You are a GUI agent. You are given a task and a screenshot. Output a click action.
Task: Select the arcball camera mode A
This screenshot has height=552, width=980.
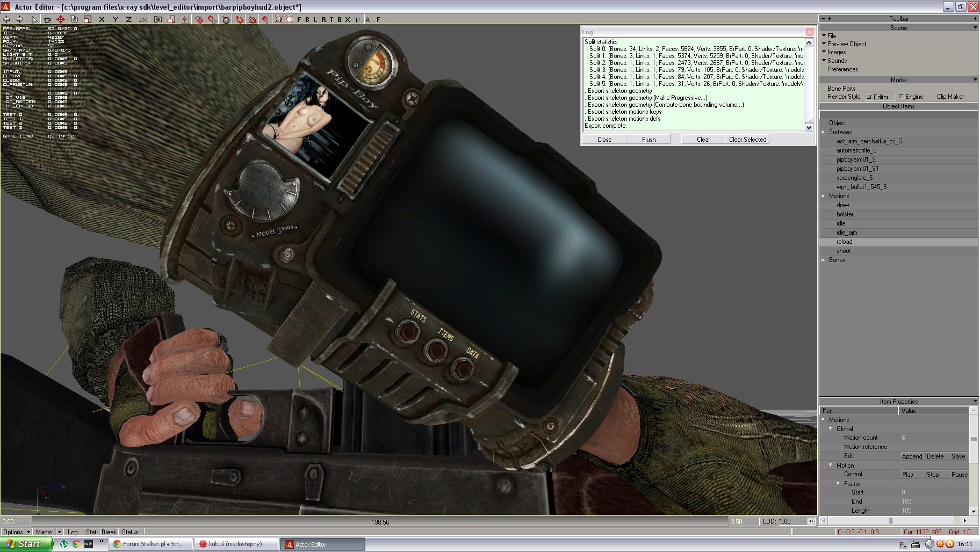[x=367, y=19]
